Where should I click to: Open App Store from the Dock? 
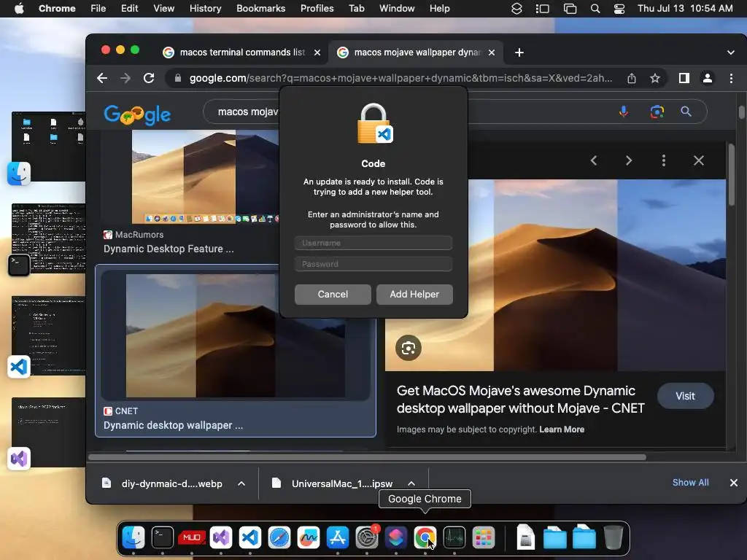tap(338, 537)
